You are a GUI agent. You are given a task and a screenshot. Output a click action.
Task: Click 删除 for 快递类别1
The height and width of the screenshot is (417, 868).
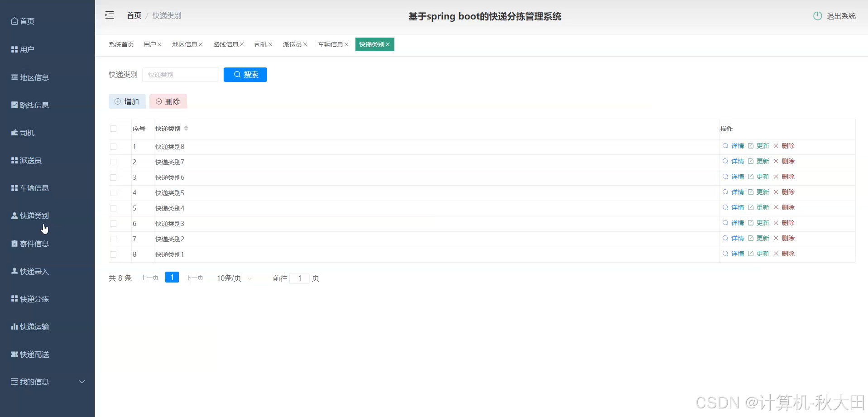[784, 254]
